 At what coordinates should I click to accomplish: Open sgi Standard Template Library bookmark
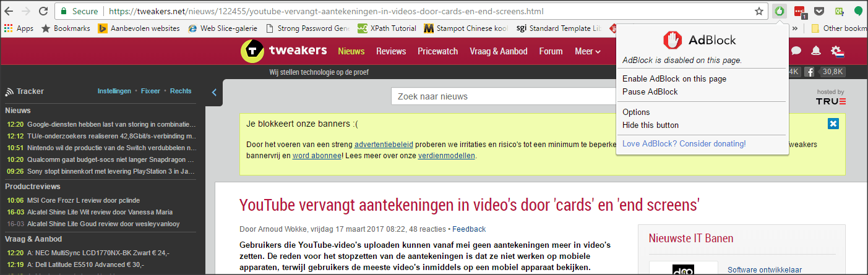[x=561, y=28]
